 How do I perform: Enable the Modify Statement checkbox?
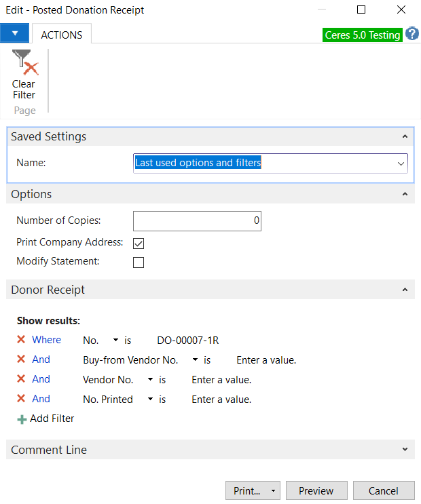pos(139,263)
